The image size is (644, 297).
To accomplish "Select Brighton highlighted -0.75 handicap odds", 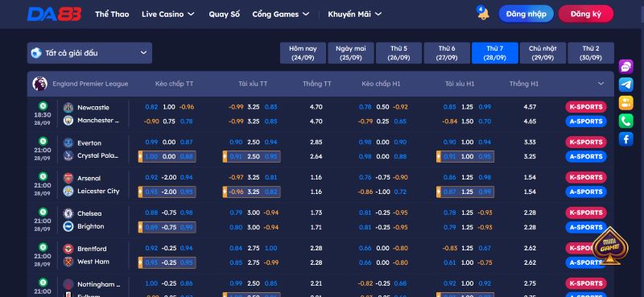I will pyautogui.click(x=167, y=227).
